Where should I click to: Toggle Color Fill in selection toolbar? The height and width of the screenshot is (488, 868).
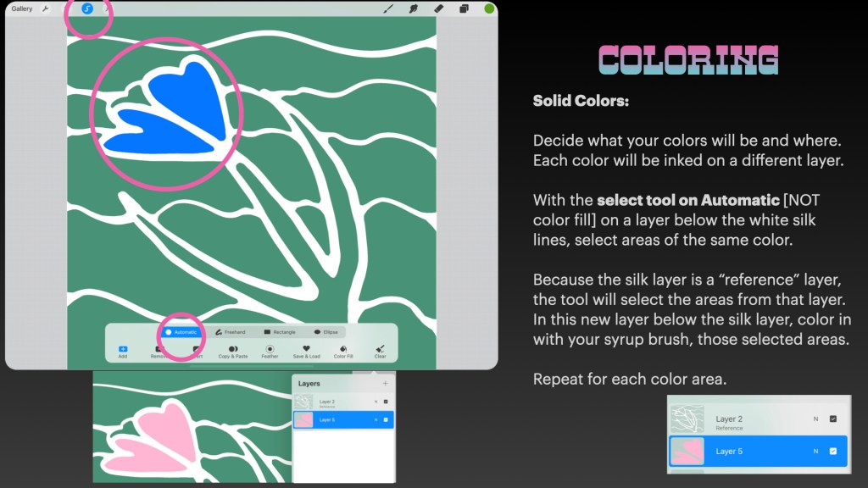pos(343,349)
